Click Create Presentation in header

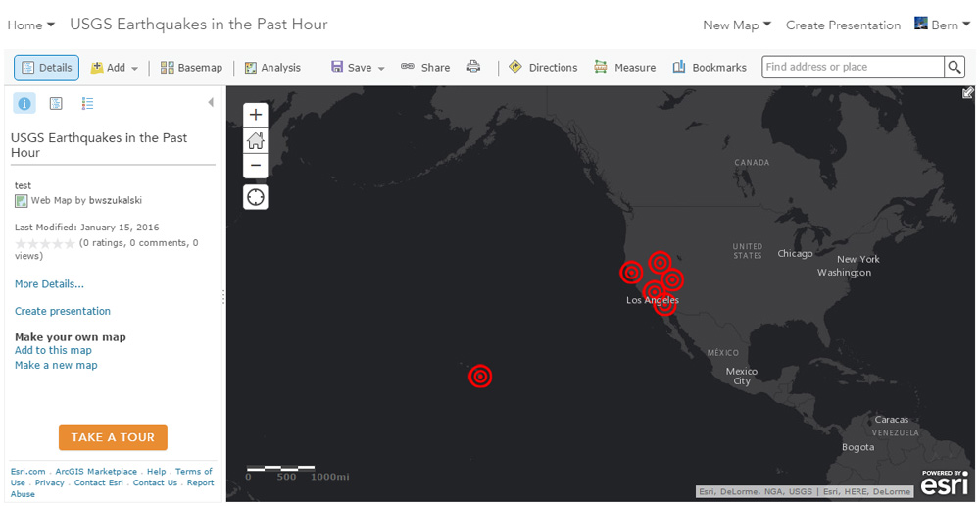click(x=843, y=25)
